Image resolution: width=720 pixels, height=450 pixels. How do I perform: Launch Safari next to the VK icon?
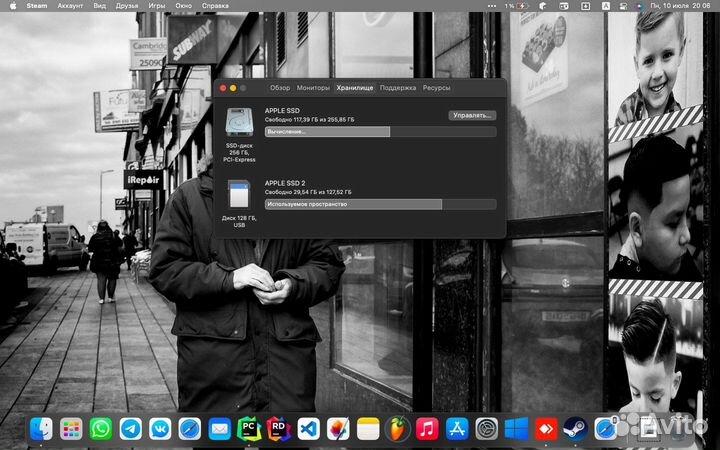pyautogui.click(x=190, y=429)
